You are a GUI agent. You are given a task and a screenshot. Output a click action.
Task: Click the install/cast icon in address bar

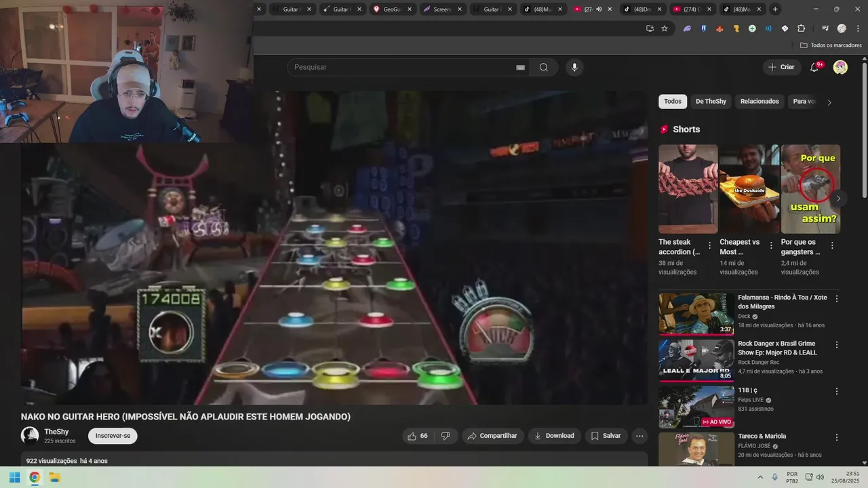(650, 28)
